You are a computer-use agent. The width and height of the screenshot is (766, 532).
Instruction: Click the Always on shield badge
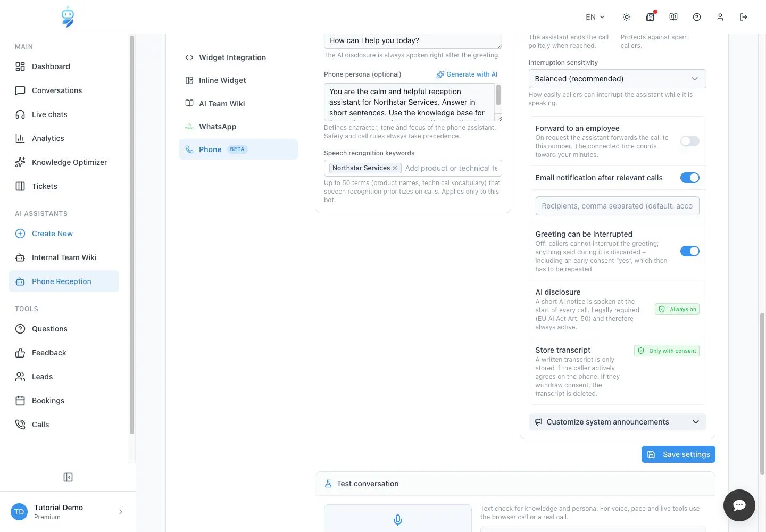point(677,309)
